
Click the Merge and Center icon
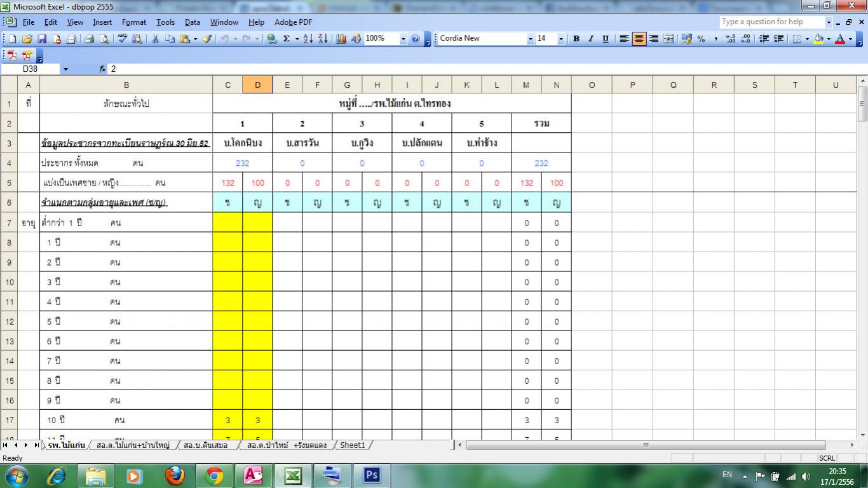pos(668,39)
